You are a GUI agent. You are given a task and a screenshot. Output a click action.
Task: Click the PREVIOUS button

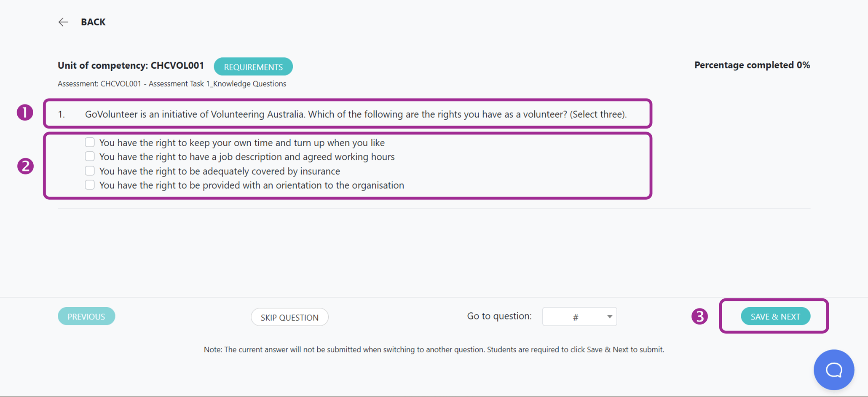coord(86,316)
